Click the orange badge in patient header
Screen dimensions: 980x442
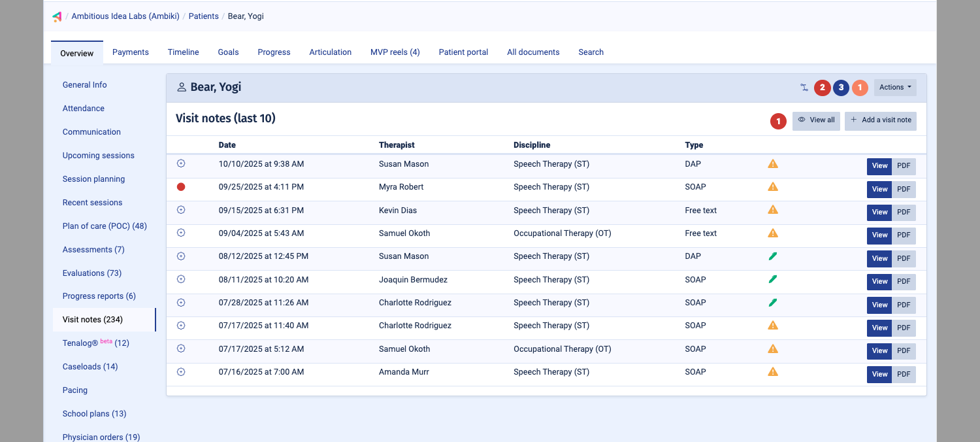point(860,88)
